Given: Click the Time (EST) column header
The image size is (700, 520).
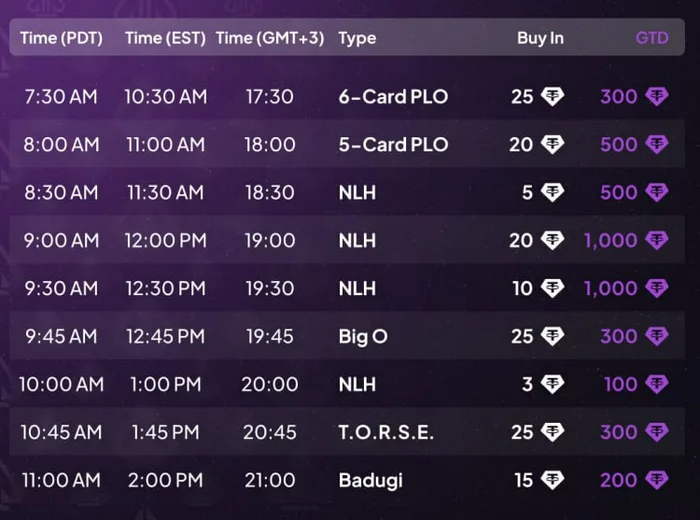Looking at the screenshot, I should pyautogui.click(x=165, y=39).
